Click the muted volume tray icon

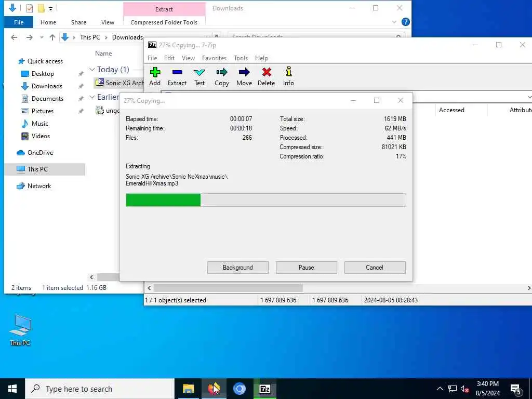[464, 389]
